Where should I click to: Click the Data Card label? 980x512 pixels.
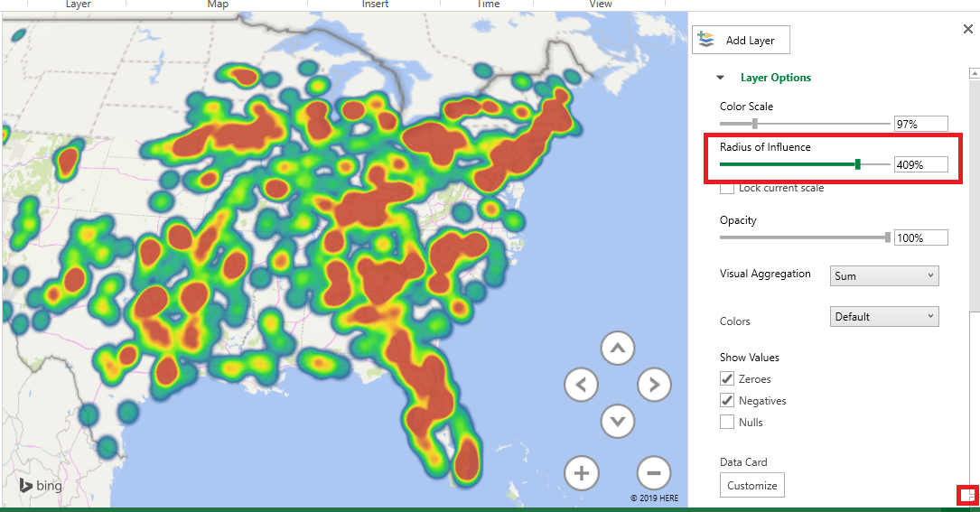(x=743, y=462)
